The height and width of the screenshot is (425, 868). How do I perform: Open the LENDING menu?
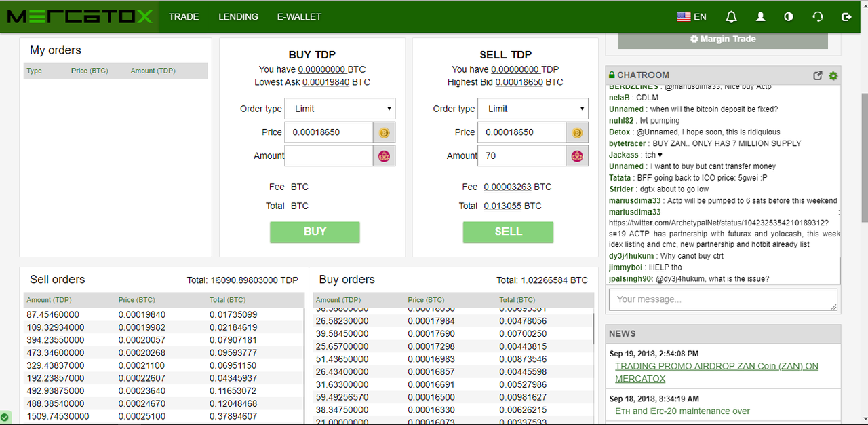[x=238, y=16]
